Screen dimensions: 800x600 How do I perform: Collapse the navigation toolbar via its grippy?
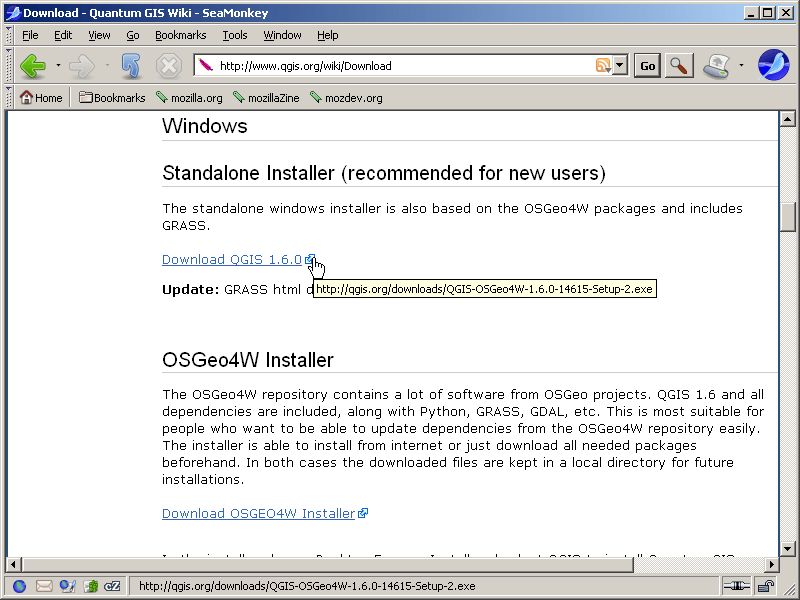(9, 65)
